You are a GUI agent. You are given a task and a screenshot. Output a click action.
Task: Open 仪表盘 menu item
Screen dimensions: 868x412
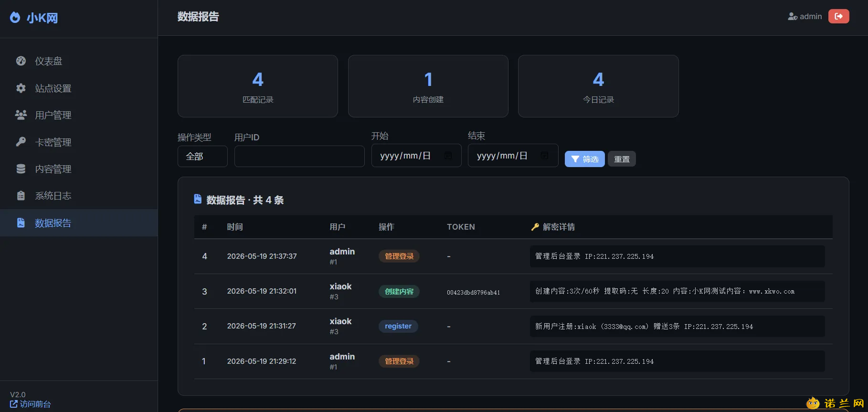(x=79, y=61)
